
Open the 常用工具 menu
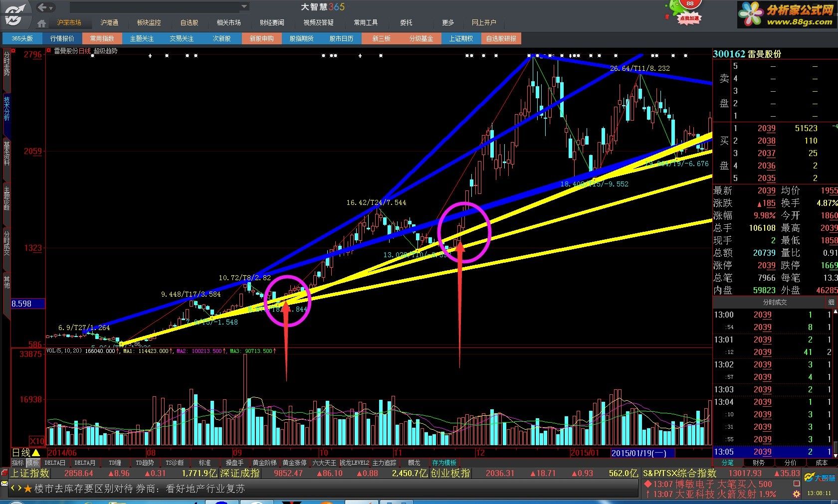click(366, 22)
